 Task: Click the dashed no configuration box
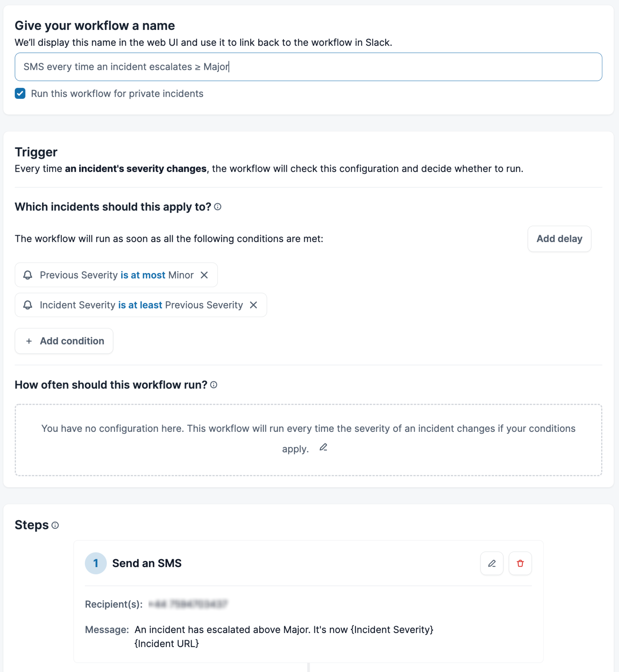[308, 440]
